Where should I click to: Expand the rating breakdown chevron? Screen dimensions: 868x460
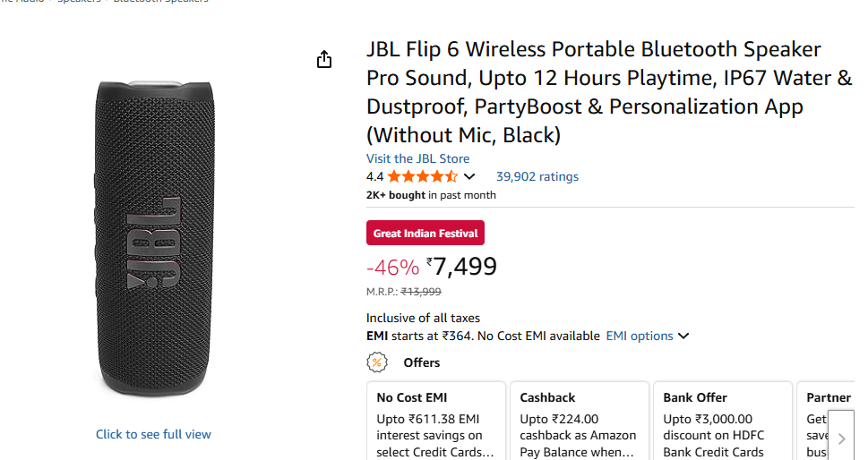469,176
